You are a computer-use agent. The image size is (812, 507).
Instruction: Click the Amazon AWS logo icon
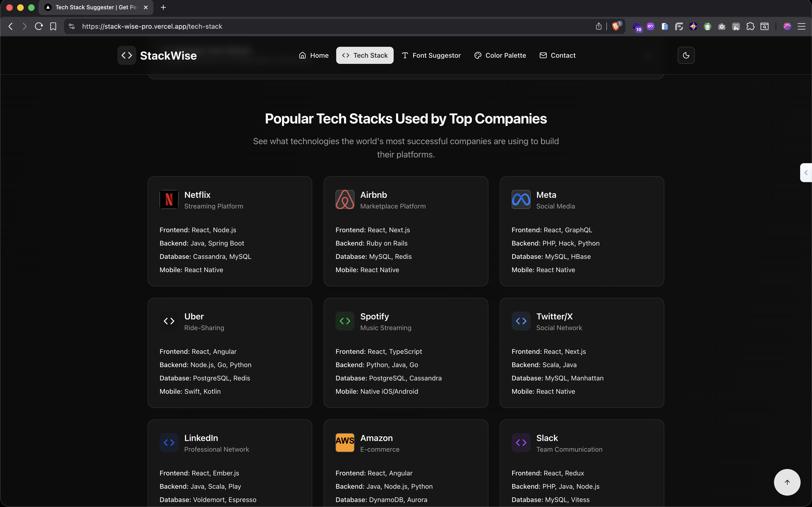345,442
